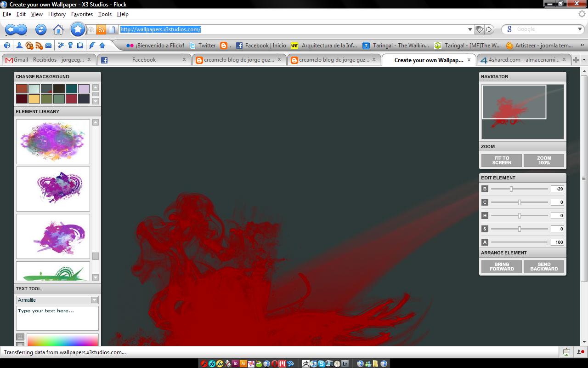Click the Flock feather icon in the toolbar
The image size is (588, 368).
pos(91,45)
